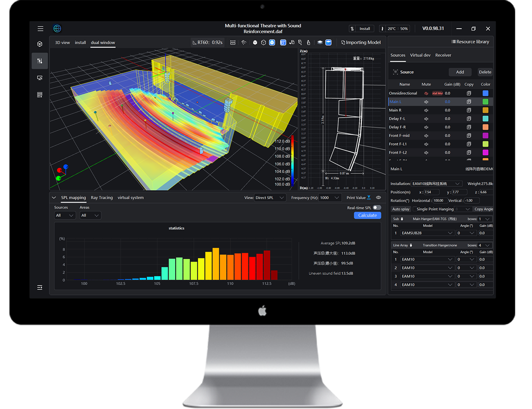Click the Calculate button
This screenshot has height=409, width=532.
367,216
